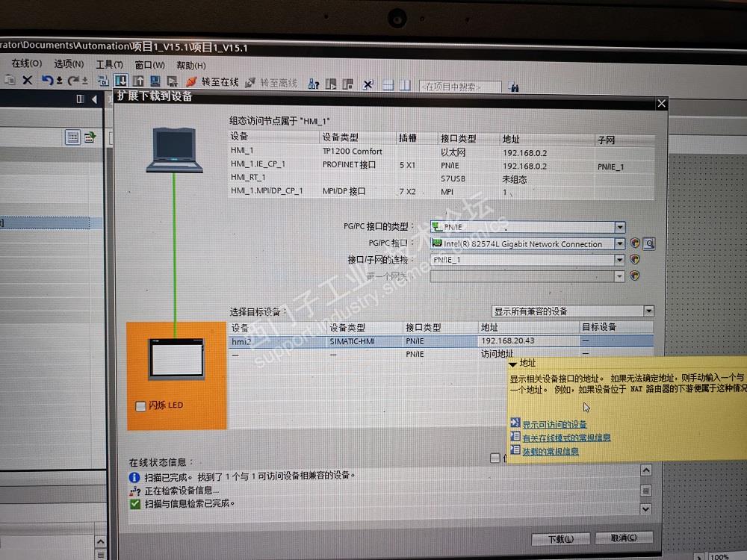Click the stop CPU toolbar icon

tap(348, 85)
